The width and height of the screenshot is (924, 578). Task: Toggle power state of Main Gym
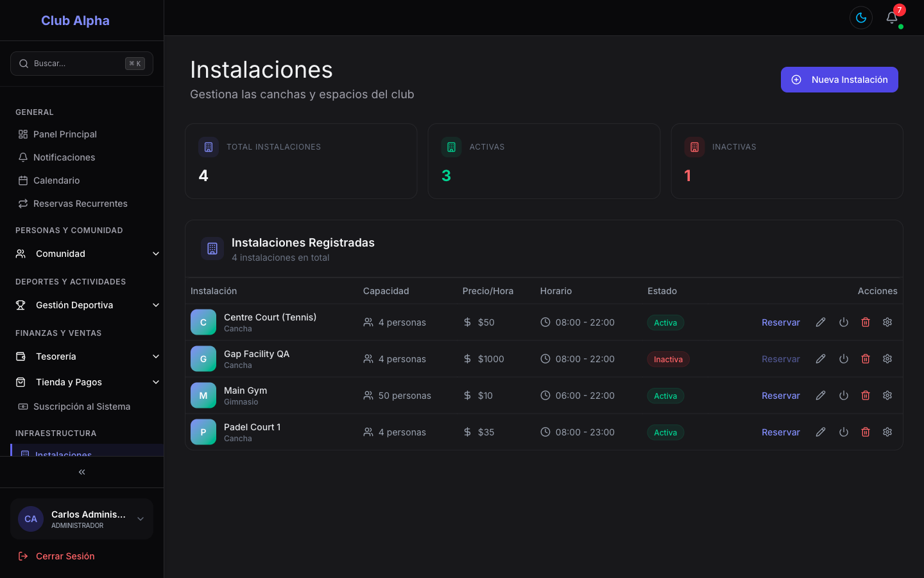844,396
